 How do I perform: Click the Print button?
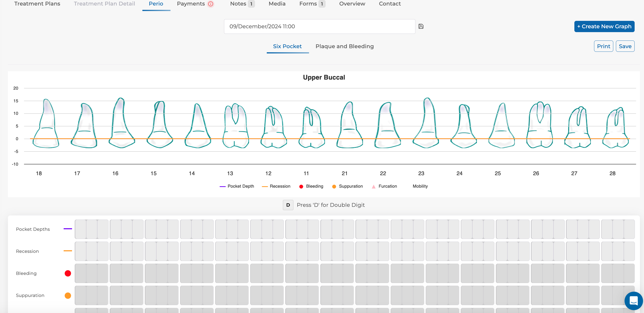click(x=603, y=46)
